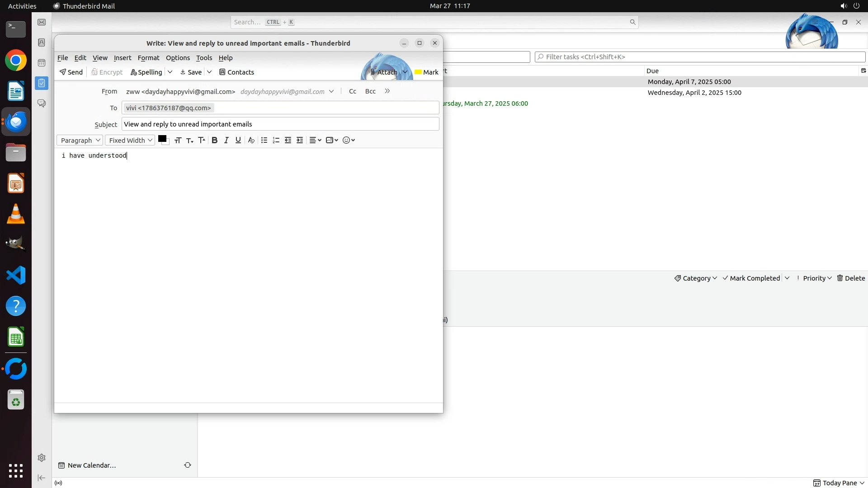Screen dimensions: 868x488
Task: Open the Format menu
Action: tap(148, 58)
